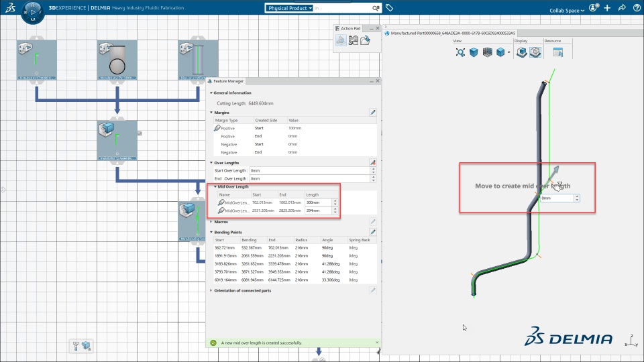Collapse the Over Lengths section
The width and height of the screenshot is (644, 362).
[211, 163]
